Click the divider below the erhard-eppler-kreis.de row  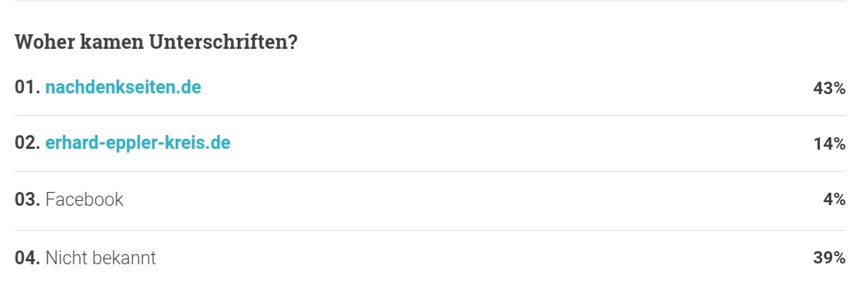tap(430, 172)
